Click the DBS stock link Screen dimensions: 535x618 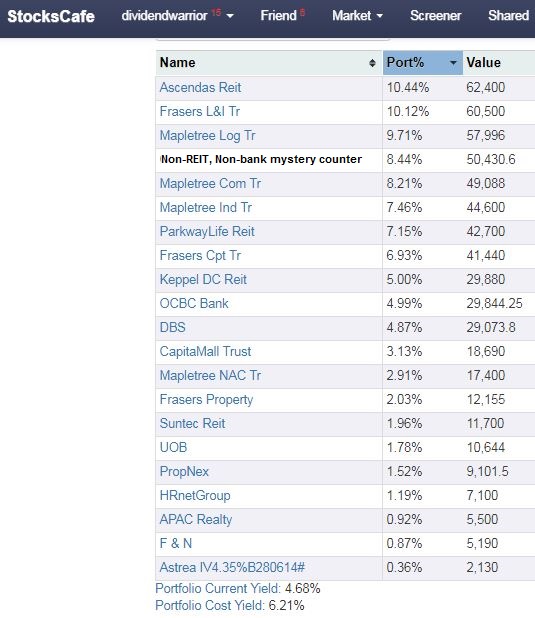pyautogui.click(x=172, y=328)
